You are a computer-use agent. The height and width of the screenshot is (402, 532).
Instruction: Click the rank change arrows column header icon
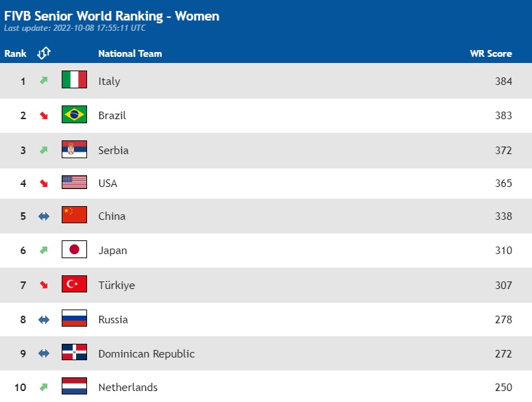tap(44, 53)
